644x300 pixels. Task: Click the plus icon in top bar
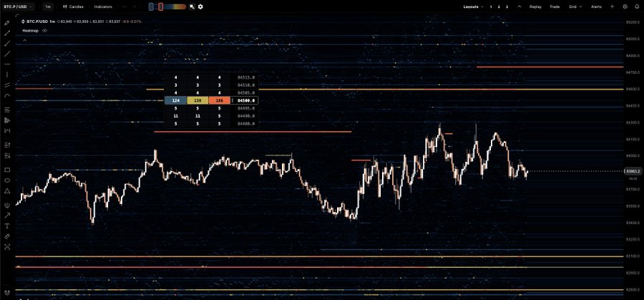coord(613,6)
